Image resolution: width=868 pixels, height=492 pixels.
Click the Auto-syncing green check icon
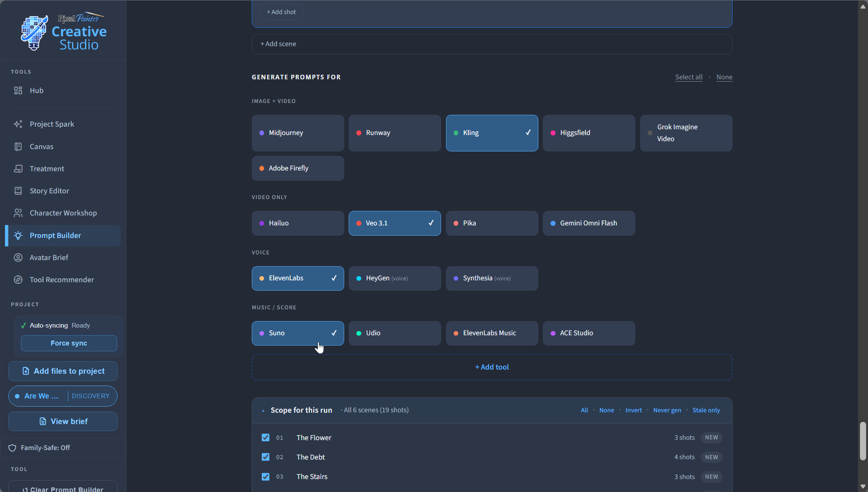pos(23,325)
